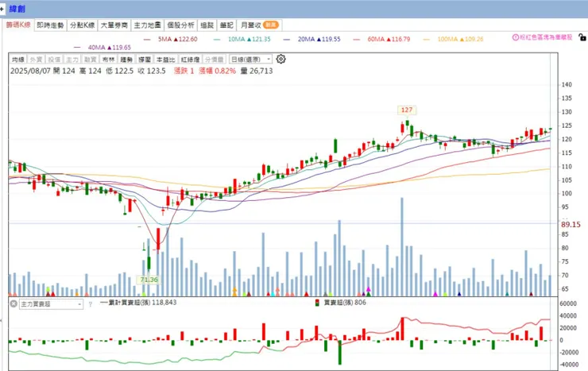Switch to the 即時走勢 tab
The height and width of the screenshot is (371, 588).
(50, 25)
